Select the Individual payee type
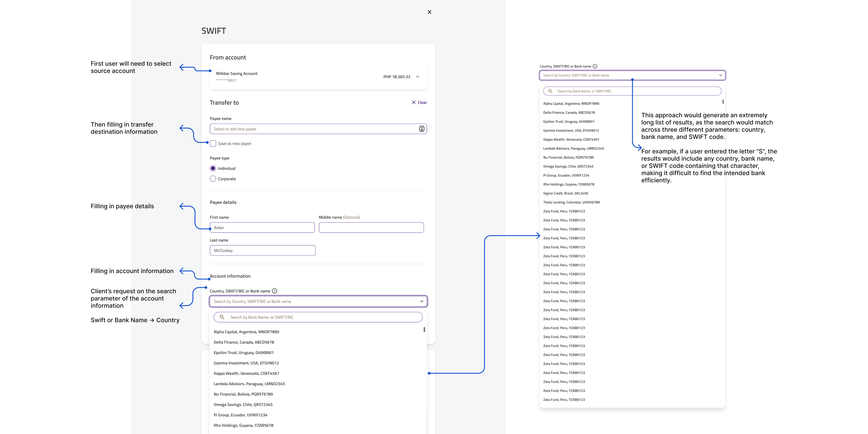The height and width of the screenshot is (434, 868). [x=213, y=168]
